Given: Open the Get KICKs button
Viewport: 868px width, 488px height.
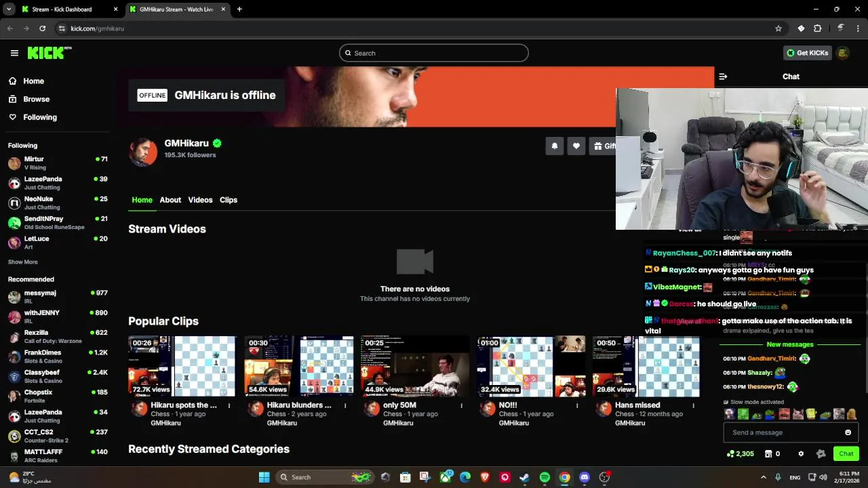Looking at the screenshot, I should click(807, 53).
